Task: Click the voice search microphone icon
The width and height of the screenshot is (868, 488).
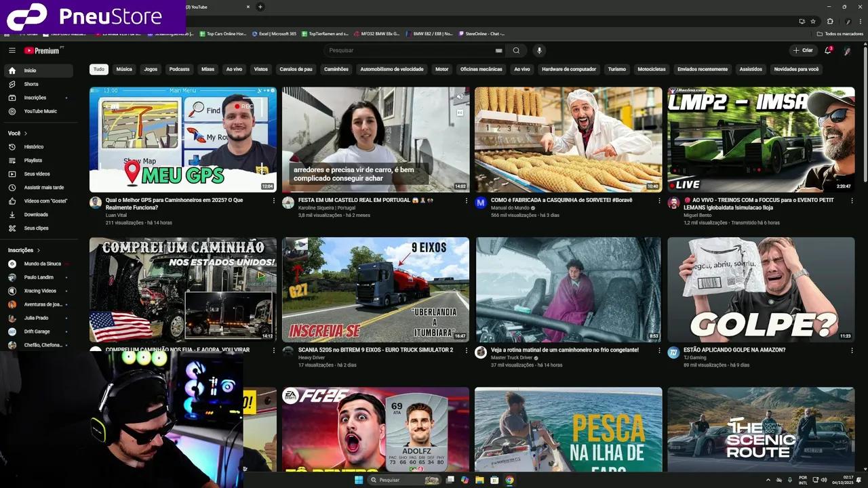Action: 539,50
